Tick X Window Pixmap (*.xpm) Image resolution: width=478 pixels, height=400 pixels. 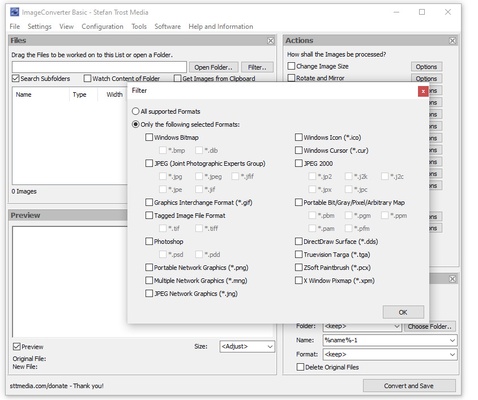coord(298,280)
